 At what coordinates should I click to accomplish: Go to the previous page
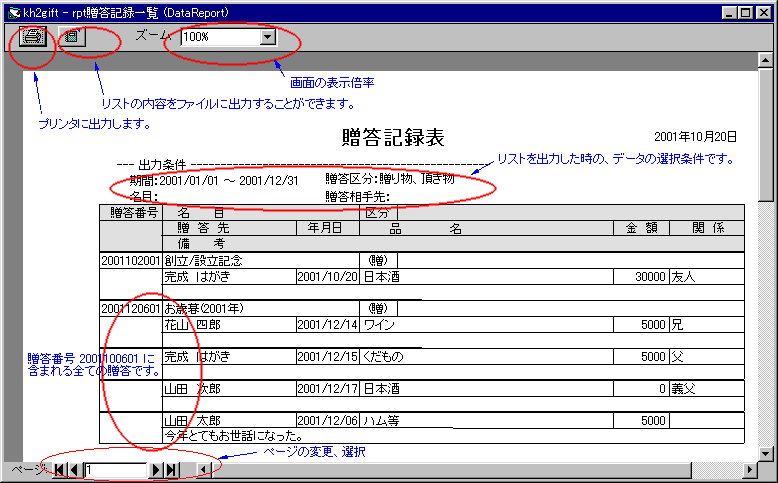[x=74, y=469]
